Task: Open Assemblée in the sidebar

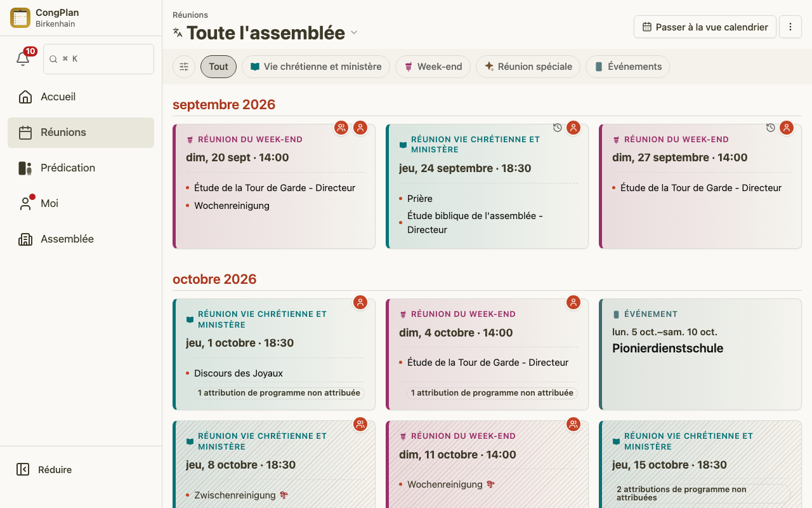Action: click(x=81, y=239)
